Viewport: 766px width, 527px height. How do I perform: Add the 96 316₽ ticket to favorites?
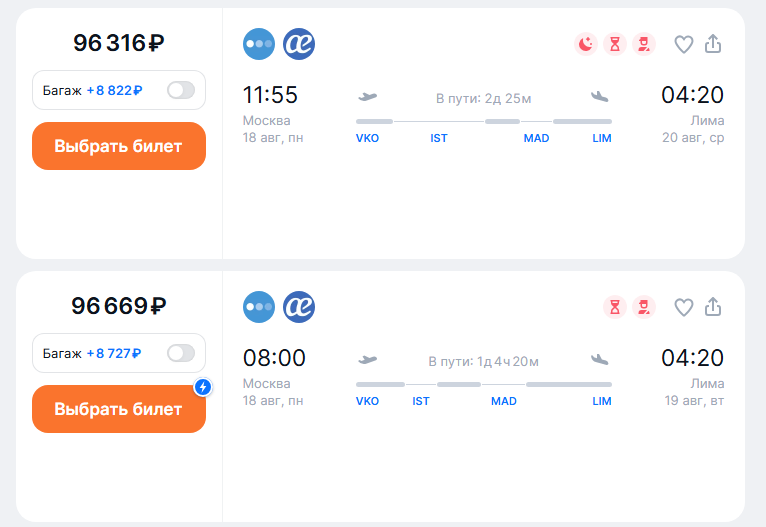(684, 44)
